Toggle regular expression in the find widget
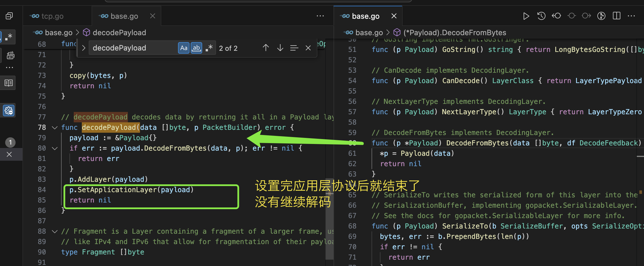The width and height of the screenshot is (644, 266). coord(209,48)
